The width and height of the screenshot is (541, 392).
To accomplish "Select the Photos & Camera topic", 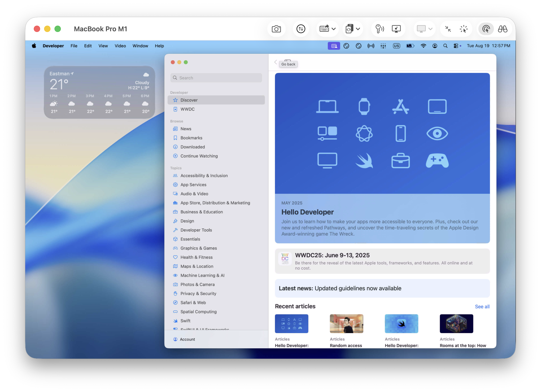I will coord(216,284).
